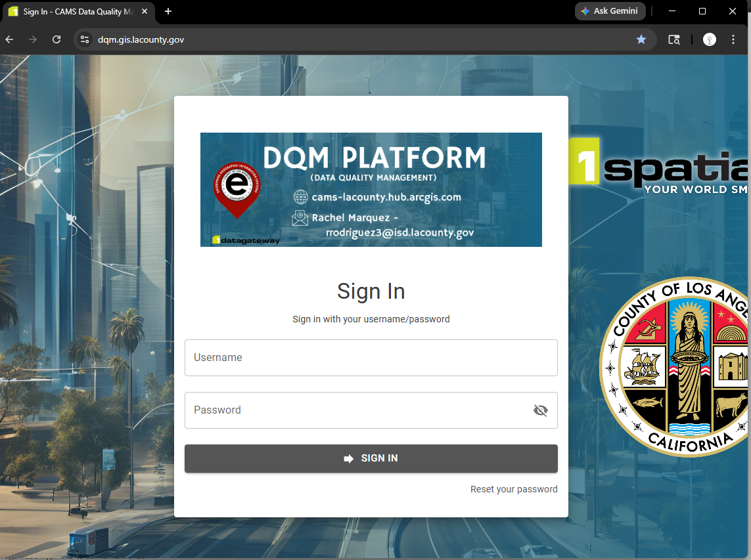Image resolution: width=751 pixels, height=560 pixels.
Task: Open the Reset your password link
Action: coord(514,489)
